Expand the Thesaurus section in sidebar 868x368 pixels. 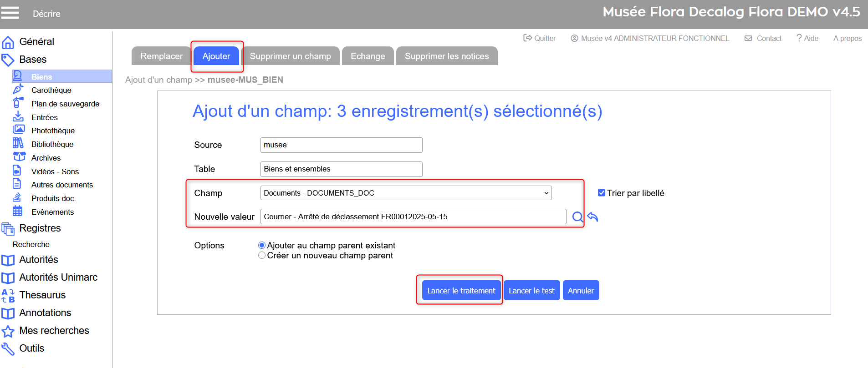click(42, 295)
